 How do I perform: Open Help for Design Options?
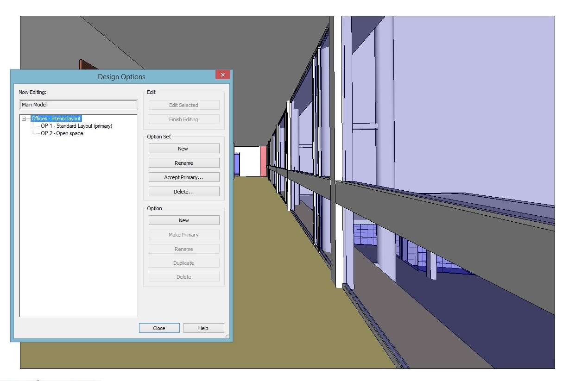pyautogui.click(x=203, y=328)
